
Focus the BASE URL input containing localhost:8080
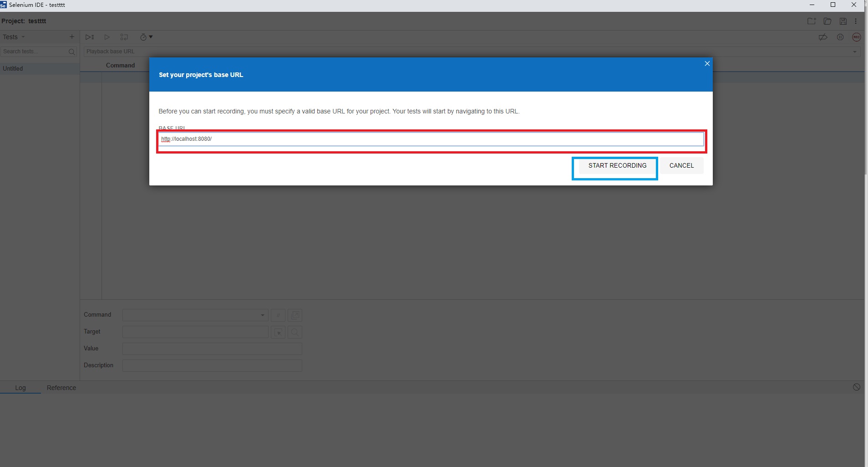tap(431, 139)
